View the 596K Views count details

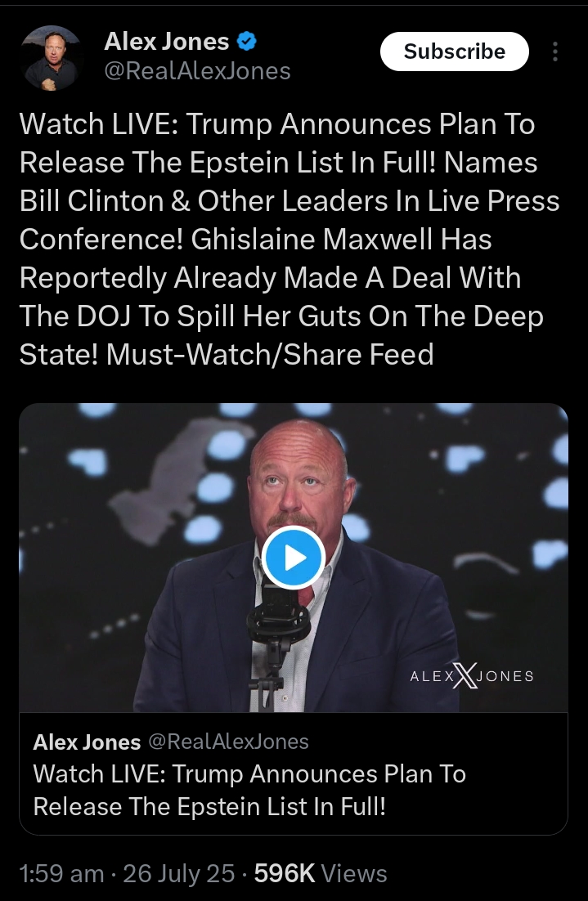[x=321, y=873]
